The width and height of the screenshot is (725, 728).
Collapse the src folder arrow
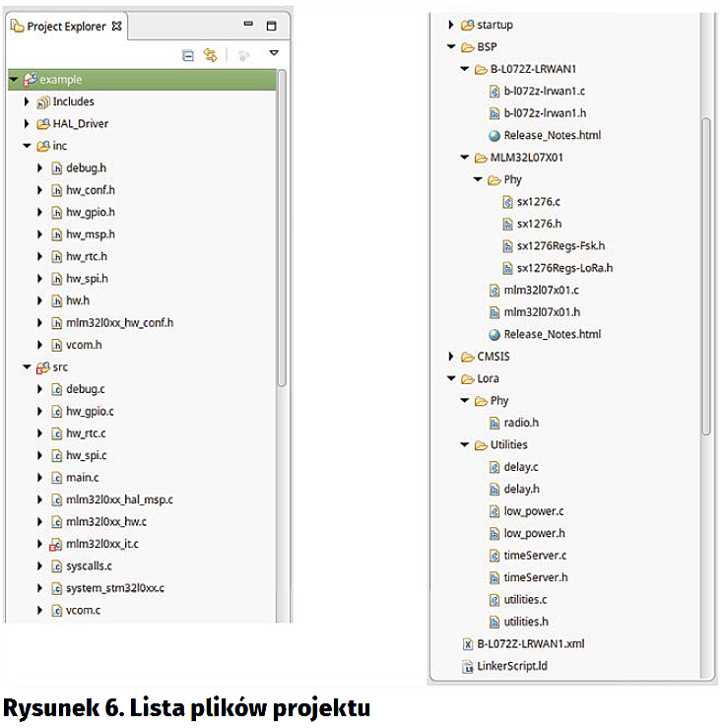27,366
